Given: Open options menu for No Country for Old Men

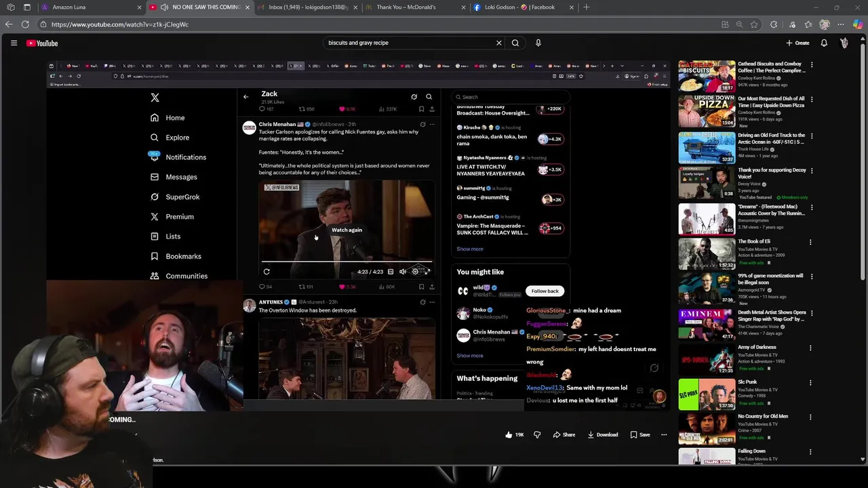Looking at the screenshot, I should coord(812,418).
